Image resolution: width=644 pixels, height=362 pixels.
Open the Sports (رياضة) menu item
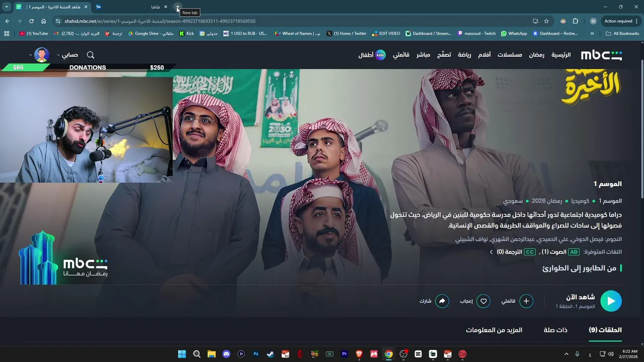(464, 55)
